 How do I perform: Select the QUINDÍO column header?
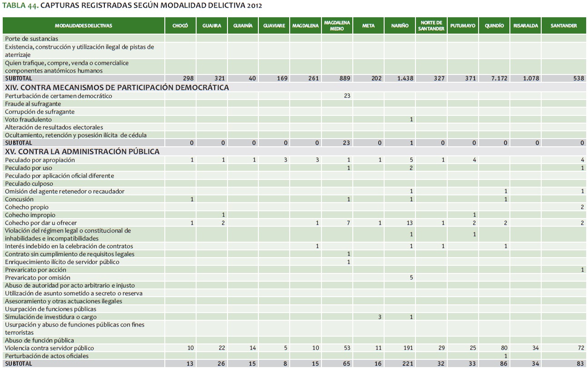[494, 26]
